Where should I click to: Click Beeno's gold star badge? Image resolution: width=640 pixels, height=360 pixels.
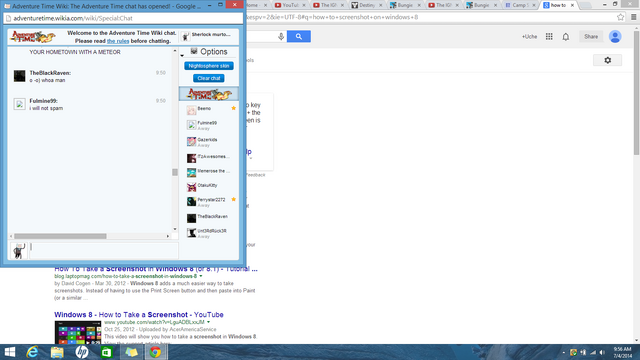(233, 108)
